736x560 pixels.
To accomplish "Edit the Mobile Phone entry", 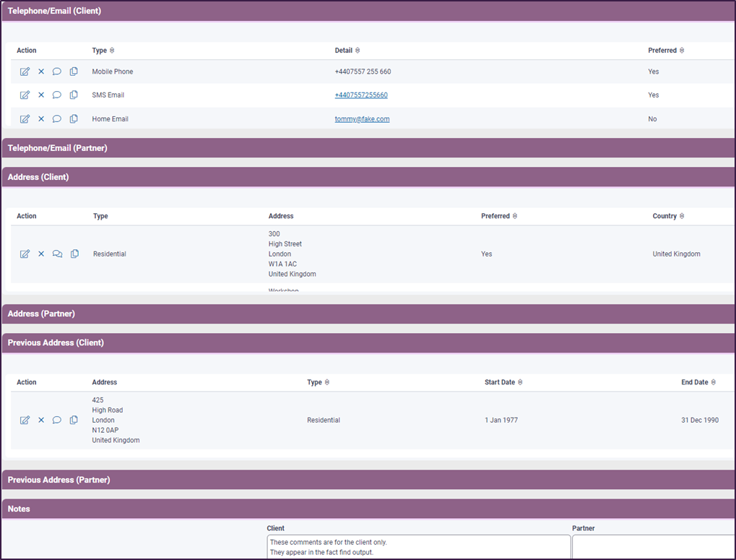I will (x=25, y=71).
